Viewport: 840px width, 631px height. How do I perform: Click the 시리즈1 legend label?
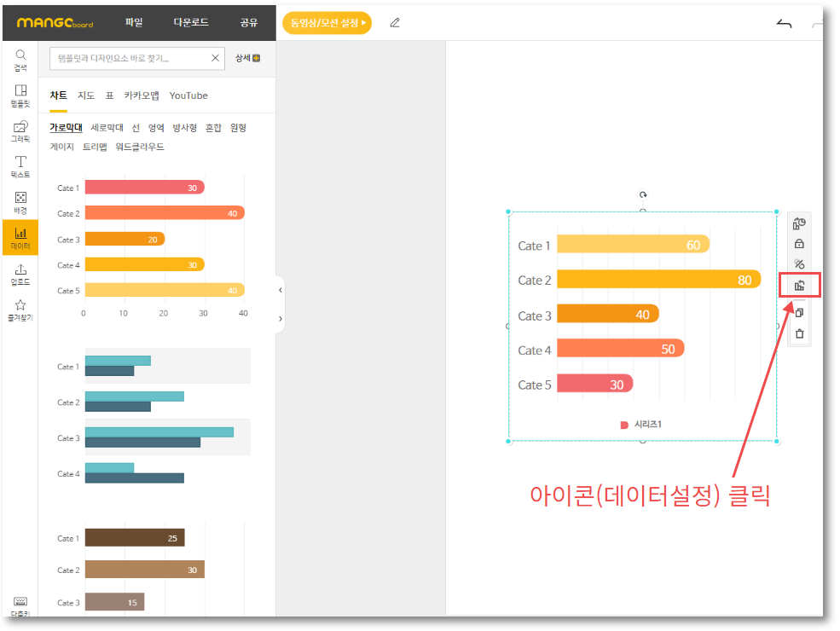[647, 425]
